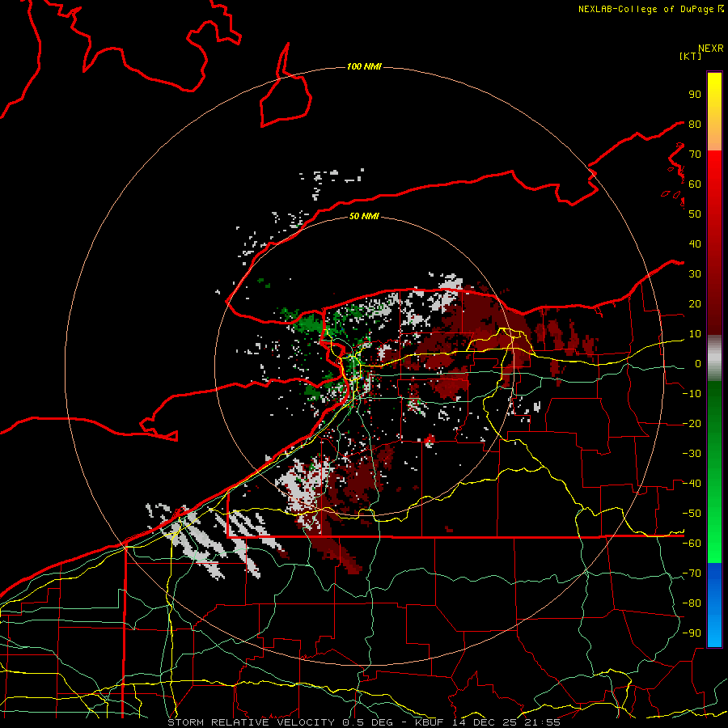Click the 30 value on the velocity scale
The height and width of the screenshot is (728, 728).
click(x=695, y=274)
